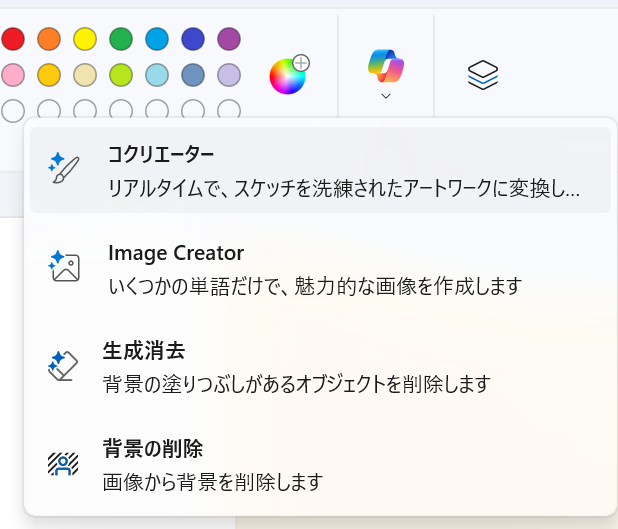
Task: Select Image Creator menu entry
Action: pyautogui.click(x=320, y=269)
